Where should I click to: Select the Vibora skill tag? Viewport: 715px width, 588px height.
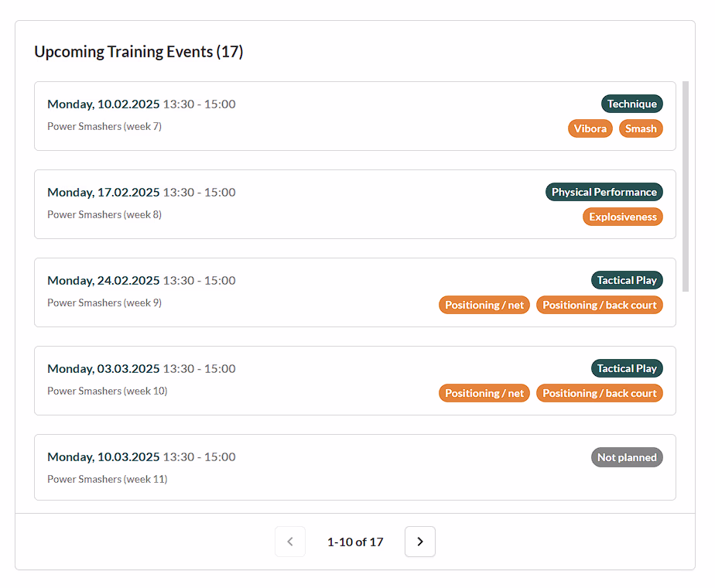click(590, 128)
